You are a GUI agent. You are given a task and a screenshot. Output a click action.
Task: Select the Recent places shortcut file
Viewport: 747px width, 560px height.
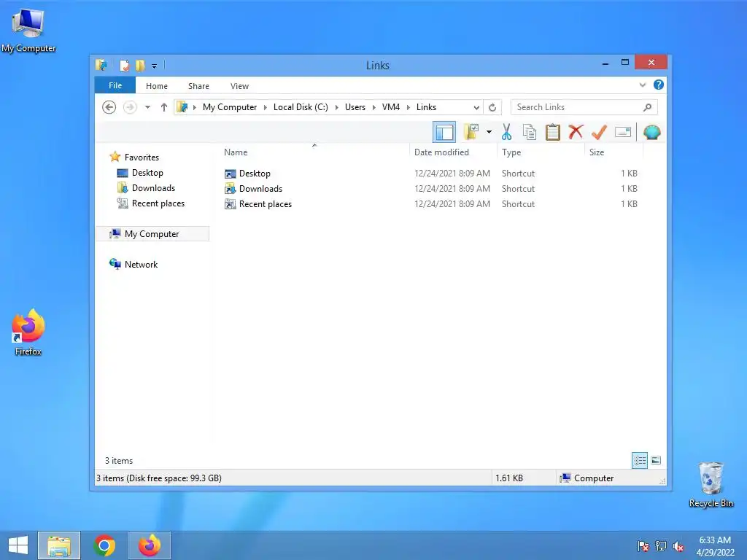pos(266,204)
